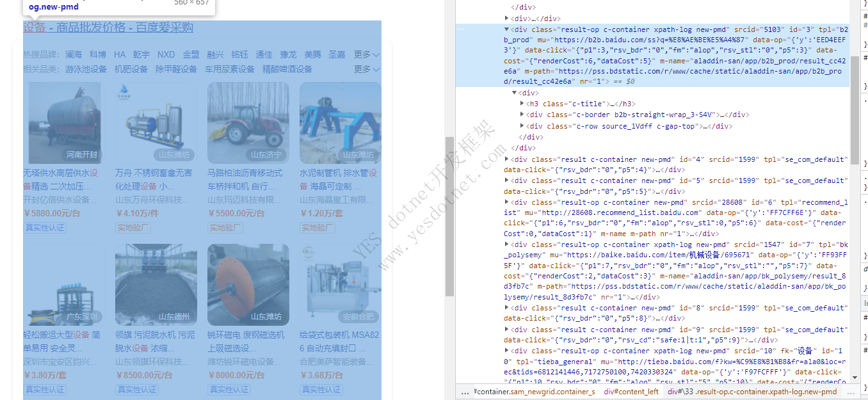Click the 车用尿素设备 category link

pyautogui.click(x=230, y=69)
